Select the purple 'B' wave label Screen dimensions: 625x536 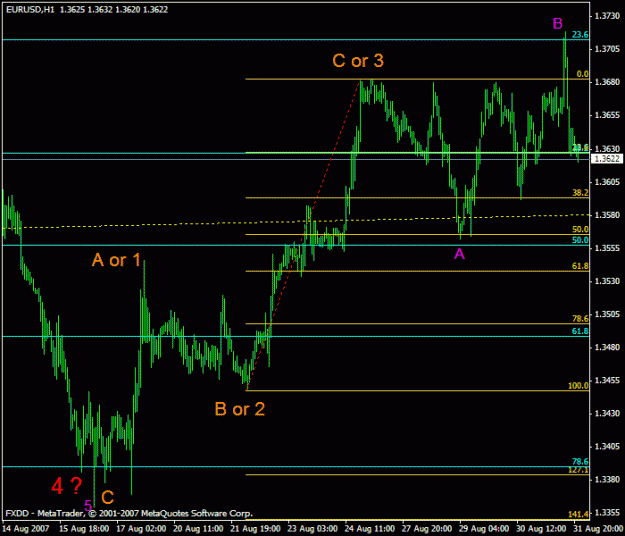point(558,24)
